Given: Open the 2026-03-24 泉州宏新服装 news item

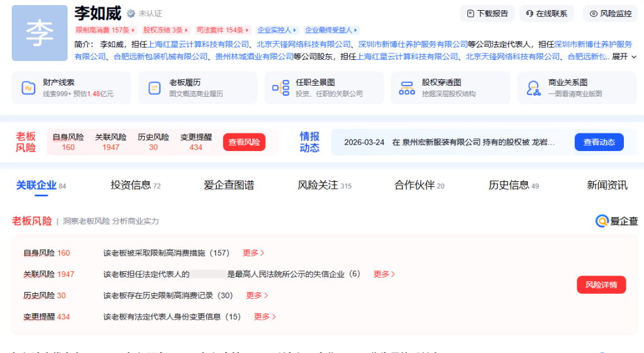Looking at the screenshot, I should pos(449,142).
